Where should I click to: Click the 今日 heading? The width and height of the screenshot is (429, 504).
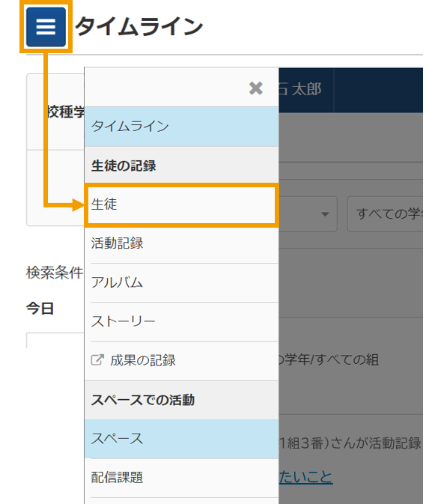pos(40,309)
